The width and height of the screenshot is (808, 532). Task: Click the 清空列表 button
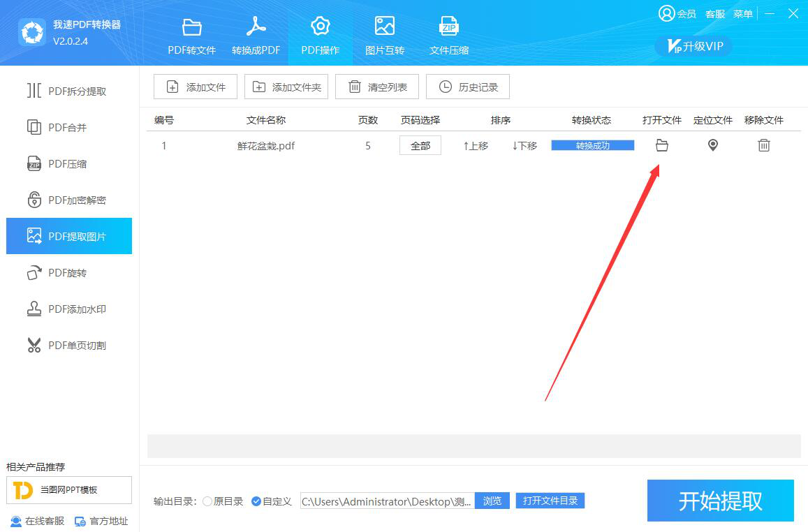pyautogui.click(x=376, y=87)
